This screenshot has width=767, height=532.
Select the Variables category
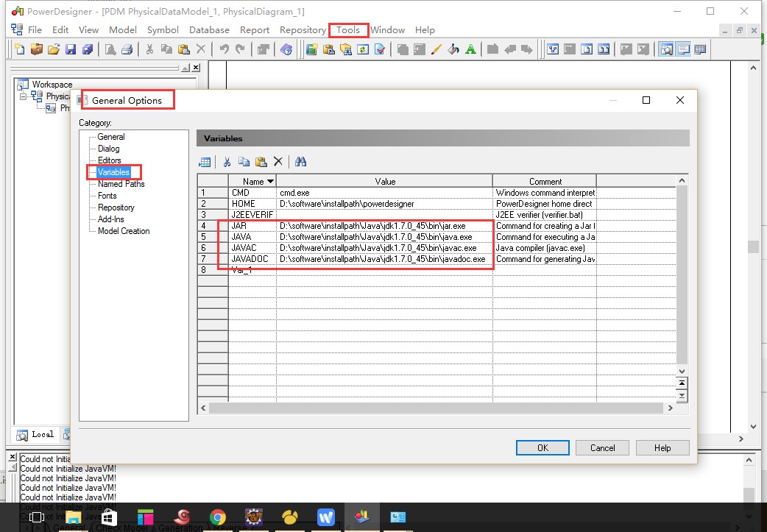113,172
